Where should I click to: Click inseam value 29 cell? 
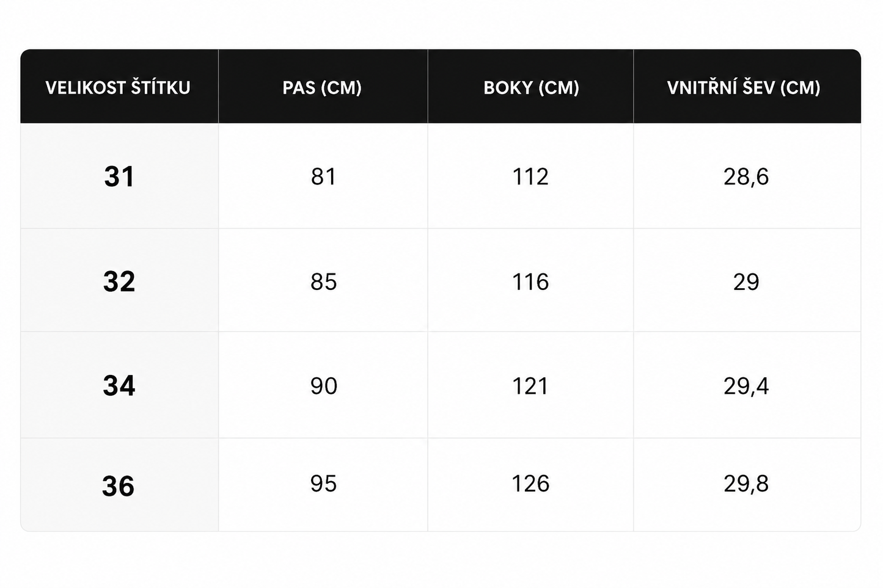click(x=747, y=281)
